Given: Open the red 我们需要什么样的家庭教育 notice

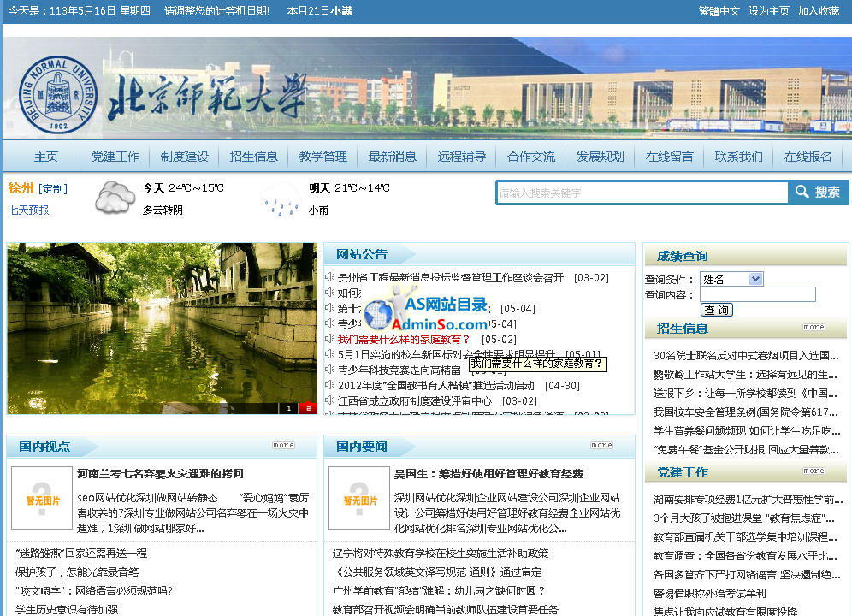Looking at the screenshot, I should pyautogui.click(x=404, y=340).
